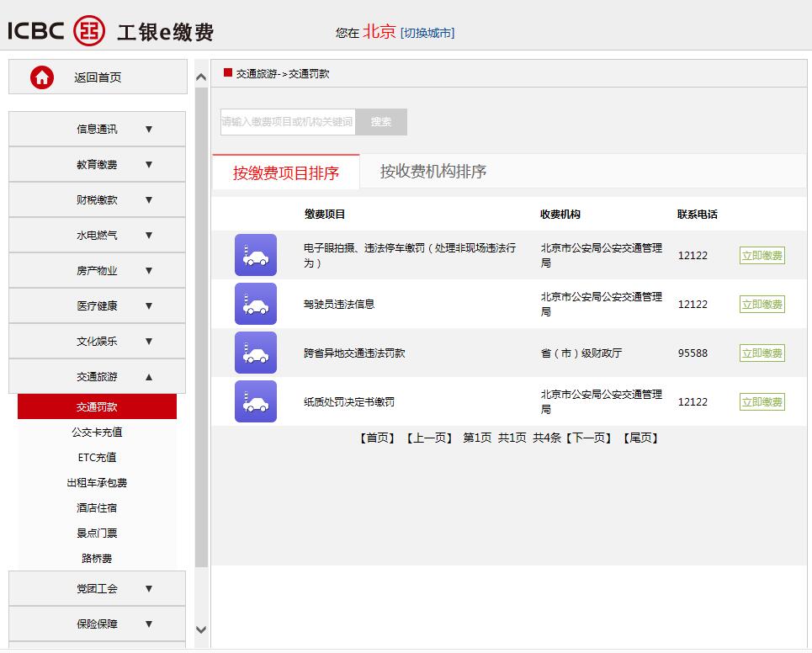The height and width of the screenshot is (653, 812).
Task: Go to 首页 in pagination
Action: click(378, 438)
